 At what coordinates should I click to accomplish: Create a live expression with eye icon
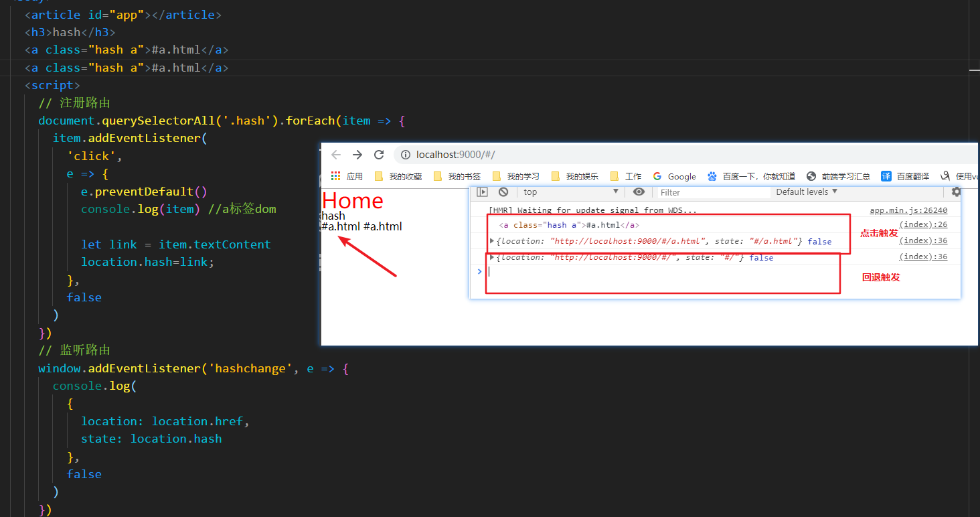point(639,192)
